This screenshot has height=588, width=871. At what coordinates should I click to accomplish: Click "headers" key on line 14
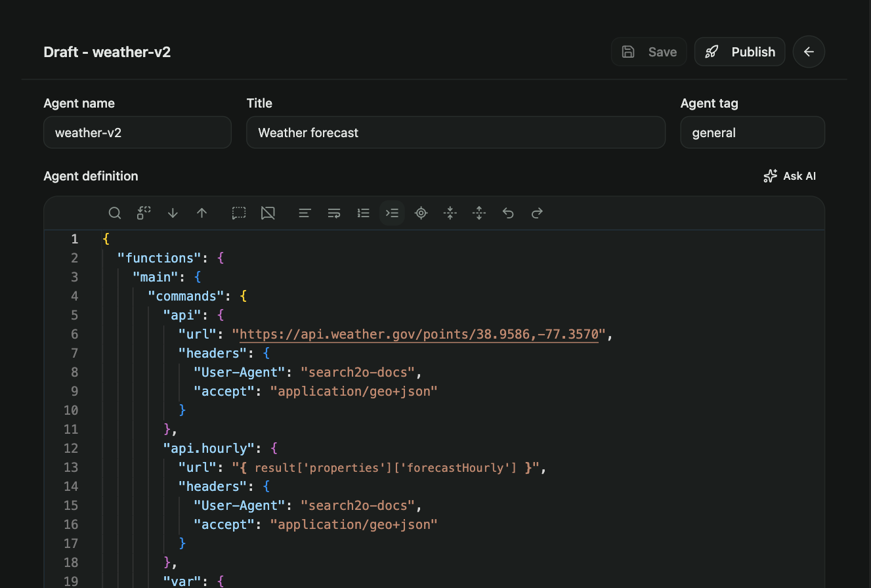point(213,486)
